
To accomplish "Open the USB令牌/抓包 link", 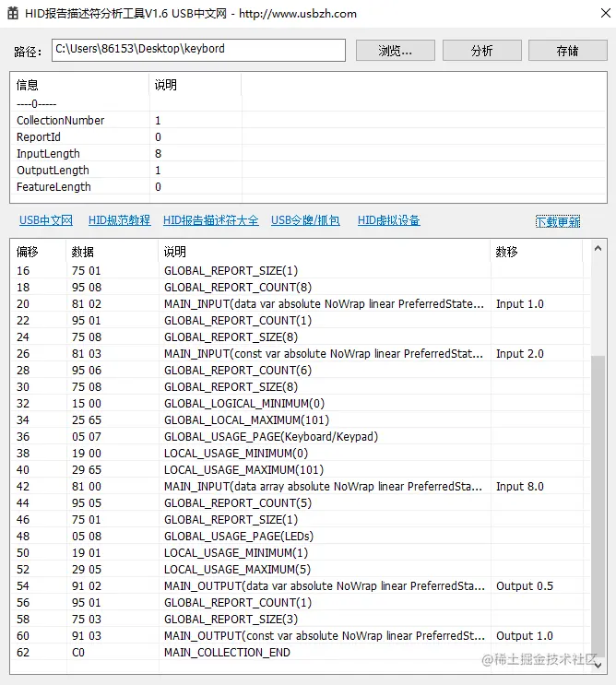I will [305, 220].
